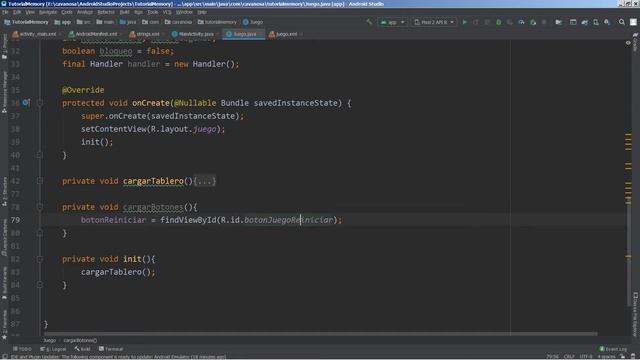Image resolution: width=640 pixels, height=360 pixels.
Task: Open the Refactor menu
Action: click(106, 12)
